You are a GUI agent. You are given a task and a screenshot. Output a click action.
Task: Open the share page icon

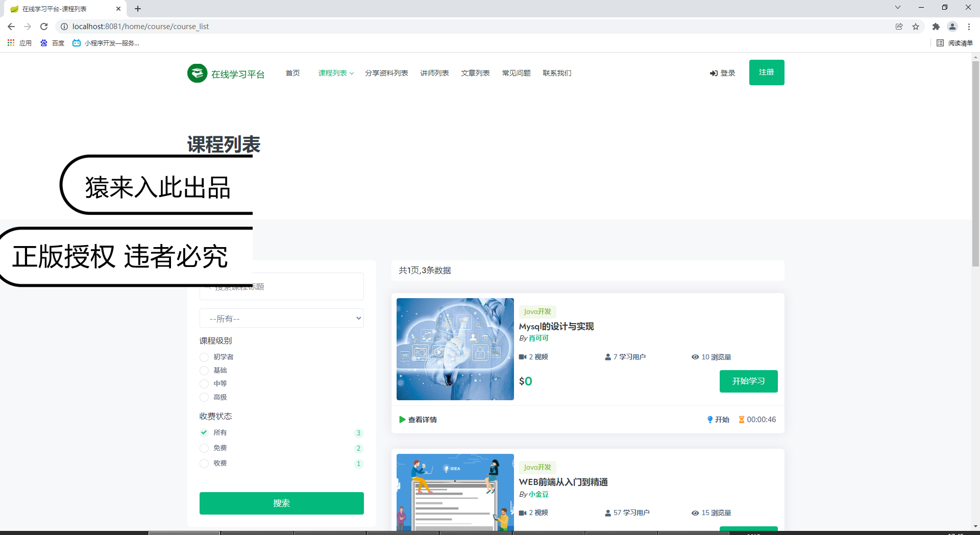(x=899, y=27)
